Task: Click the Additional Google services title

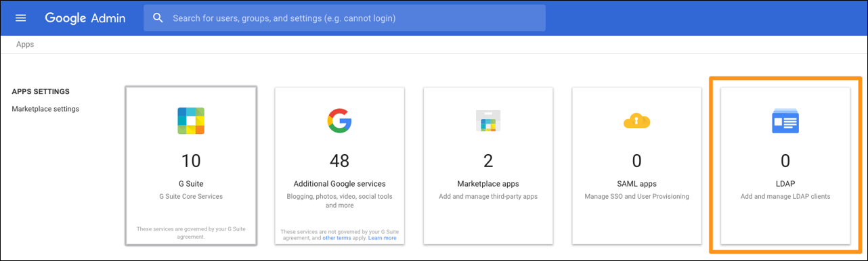Action: 339,183
